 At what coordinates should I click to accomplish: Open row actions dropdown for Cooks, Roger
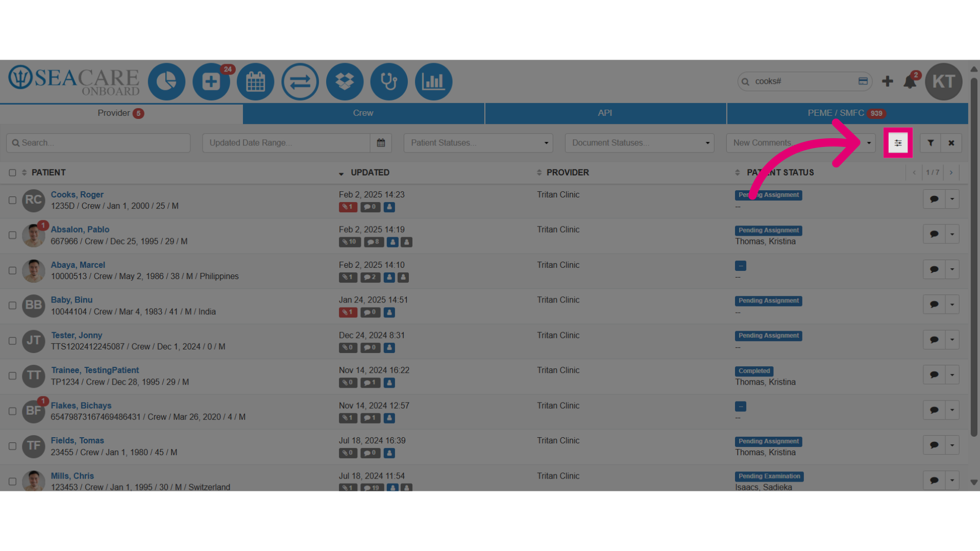(x=952, y=199)
